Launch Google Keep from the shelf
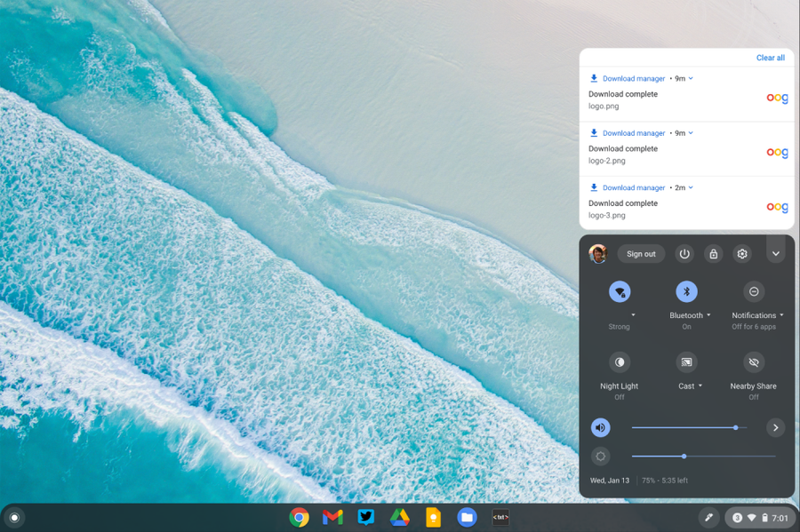 [x=433, y=518]
